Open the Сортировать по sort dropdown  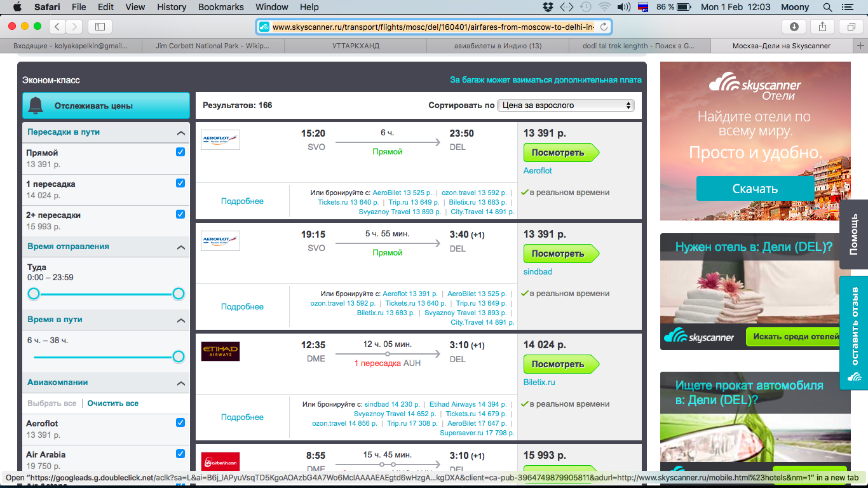click(x=566, y=105)
